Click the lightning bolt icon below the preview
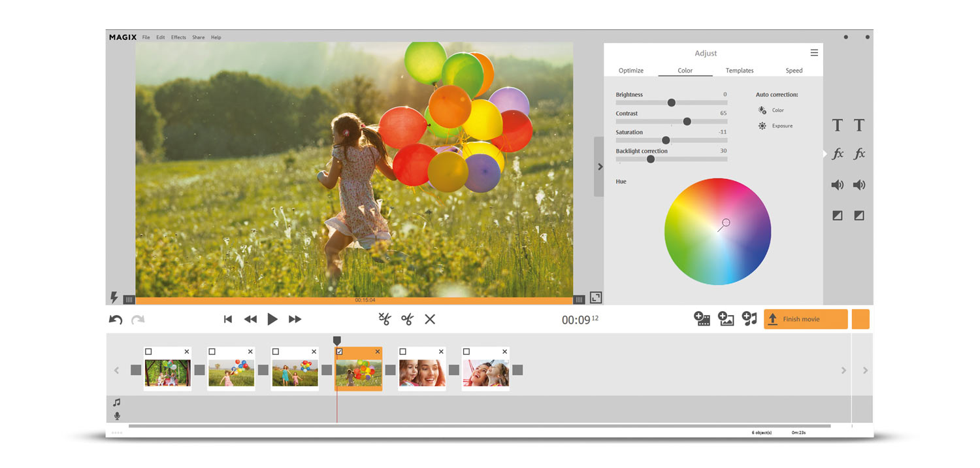This screenshot has height=468, width=980. [114, 297]
